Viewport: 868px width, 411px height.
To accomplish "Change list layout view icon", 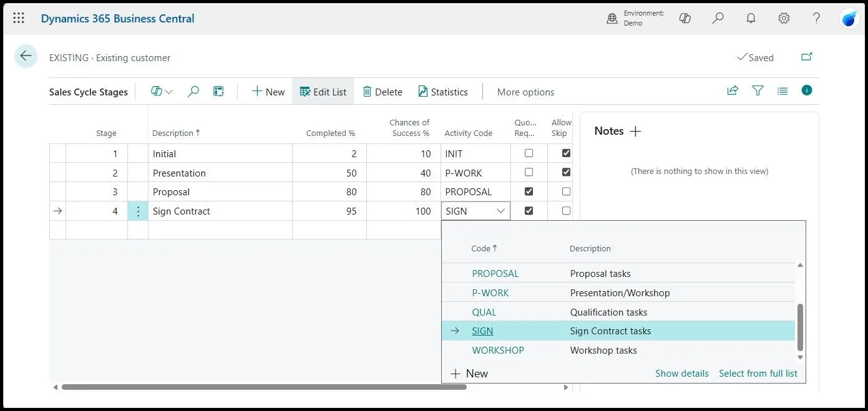I will (783, 90).
